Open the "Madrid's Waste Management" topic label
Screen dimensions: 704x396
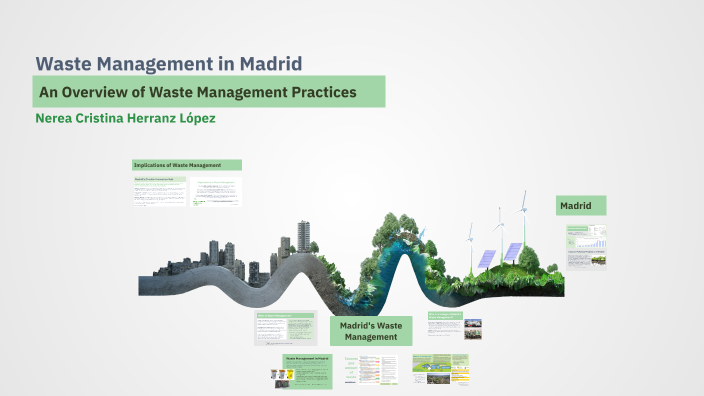(x=371, y=331)
